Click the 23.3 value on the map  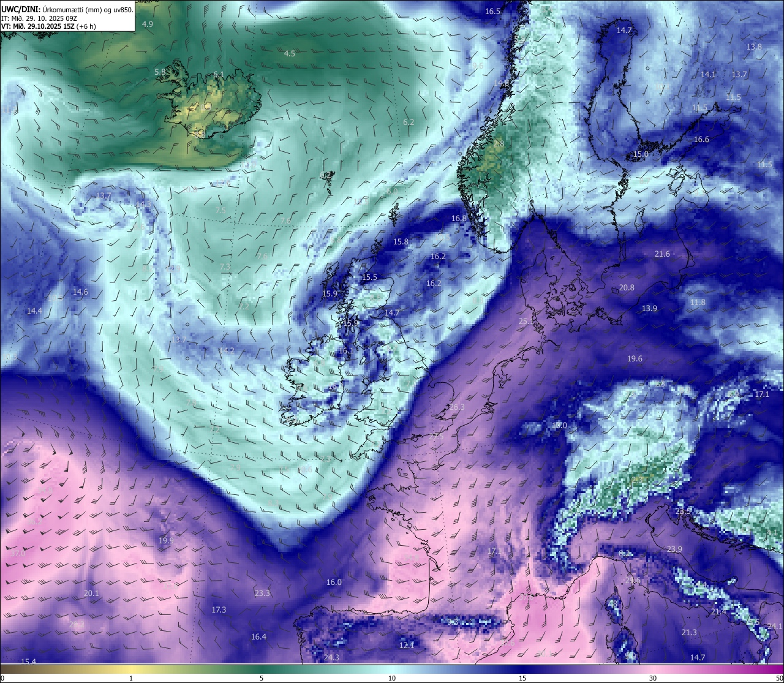(262, 594)
